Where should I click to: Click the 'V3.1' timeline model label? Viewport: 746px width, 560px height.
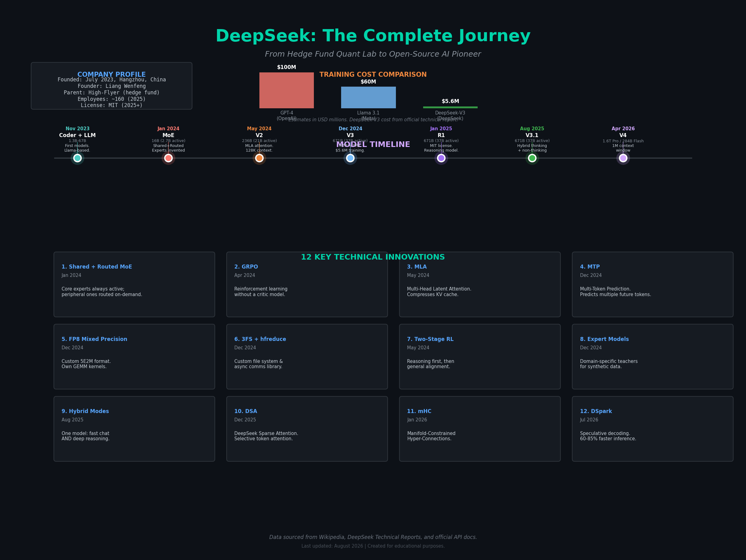(x=532, y=135)
